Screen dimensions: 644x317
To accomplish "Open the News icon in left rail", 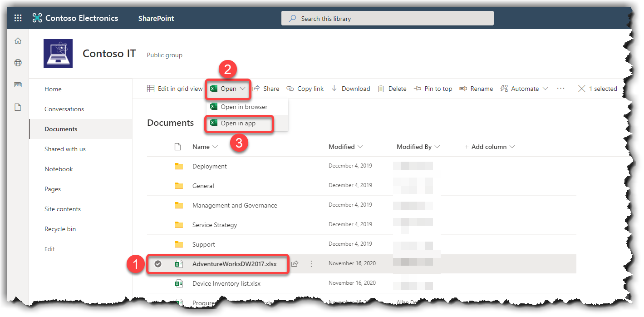I will (18, 84).
